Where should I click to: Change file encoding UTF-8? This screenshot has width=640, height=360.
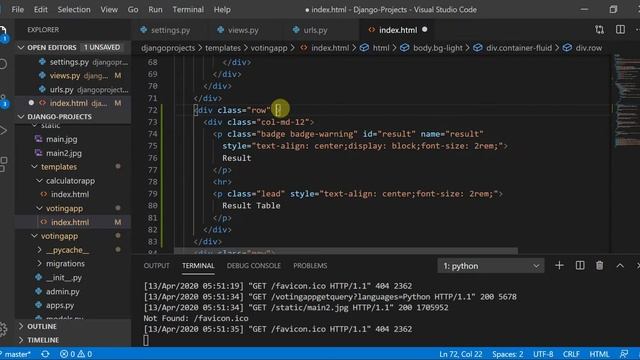tap(543, 354)
